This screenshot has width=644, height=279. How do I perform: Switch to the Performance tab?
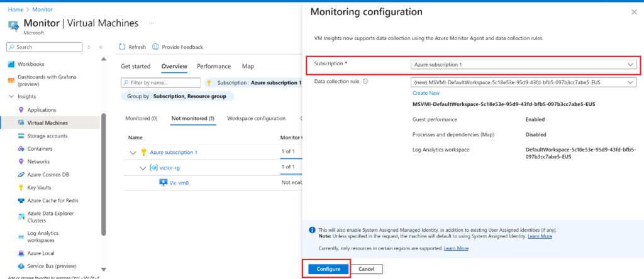click(x=214, y=66)
